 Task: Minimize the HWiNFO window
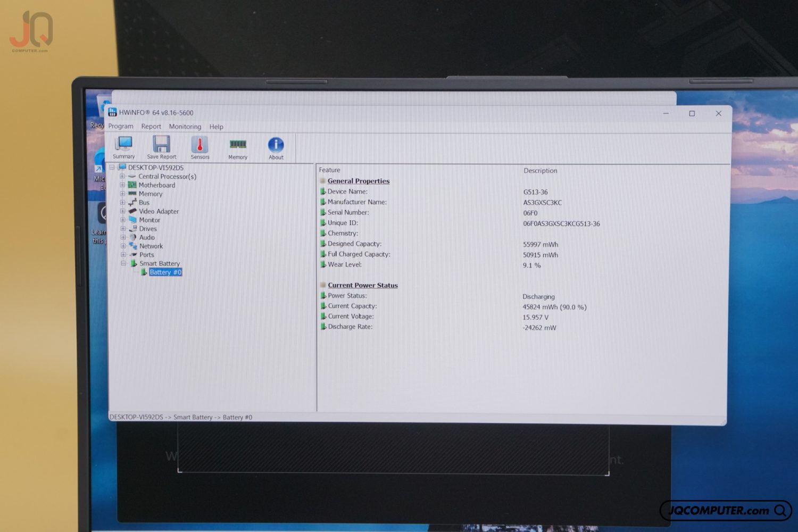click(x=666, y=113)
